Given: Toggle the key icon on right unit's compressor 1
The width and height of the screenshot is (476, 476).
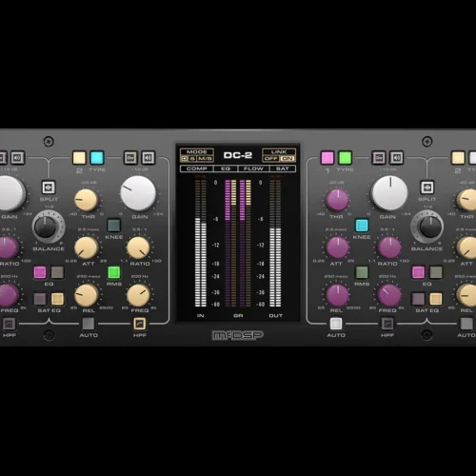Looking at the screenshot, I should click(x=379, y=158).
